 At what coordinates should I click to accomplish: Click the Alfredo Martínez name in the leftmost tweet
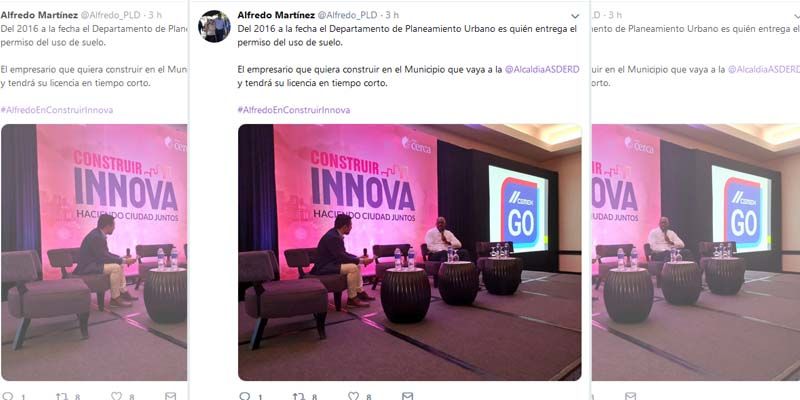[x=39, y=15]
